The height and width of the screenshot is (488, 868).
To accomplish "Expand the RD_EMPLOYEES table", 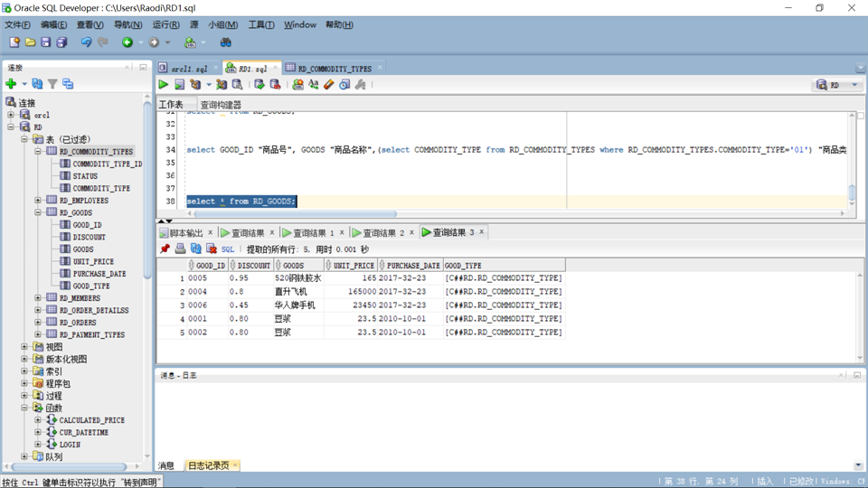I will click(38, 201).
